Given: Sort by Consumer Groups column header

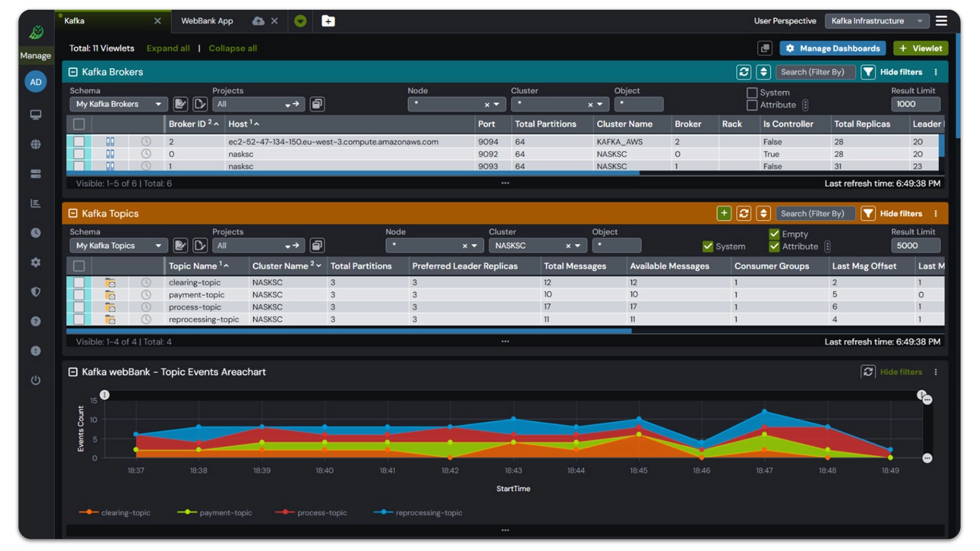Looking at the screenshot, I should [771, 266].
